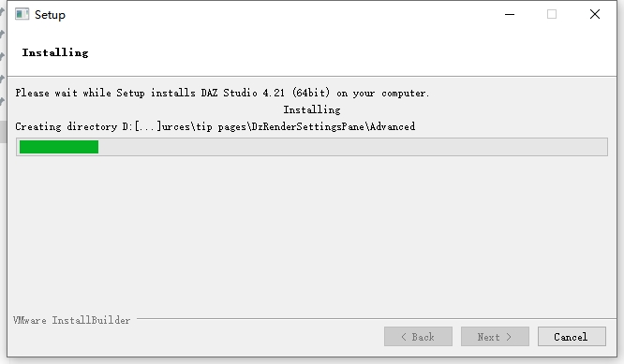This screenshot has width=624, height=364.
Task: Go to the previous step with Back
Action: point(418,337)
